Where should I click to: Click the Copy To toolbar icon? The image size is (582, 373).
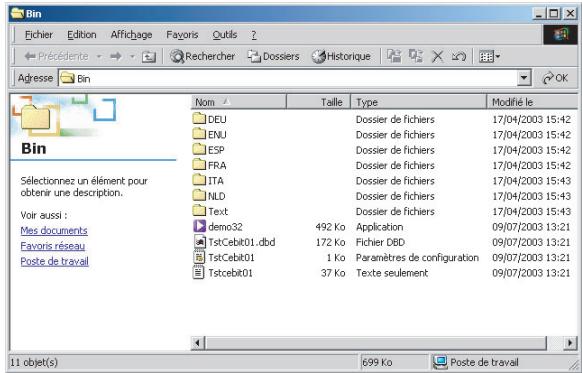coord(416,56)
